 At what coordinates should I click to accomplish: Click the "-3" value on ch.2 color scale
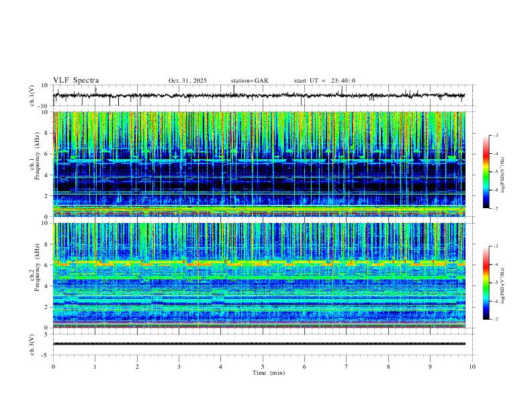[x=496, y=246]
